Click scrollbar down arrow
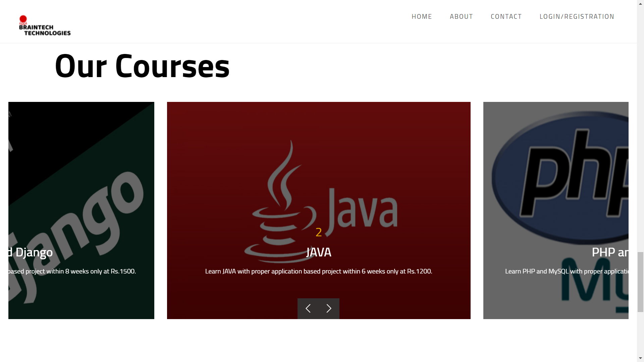The image size is (644, 362). point(640,359)
